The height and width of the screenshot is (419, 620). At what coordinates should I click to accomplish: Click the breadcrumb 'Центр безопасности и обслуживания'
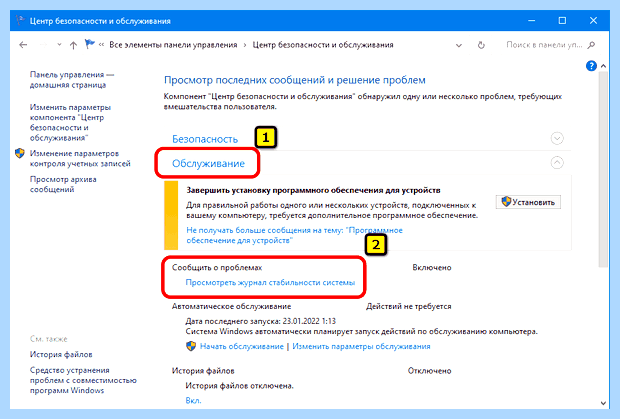(323, 45)
